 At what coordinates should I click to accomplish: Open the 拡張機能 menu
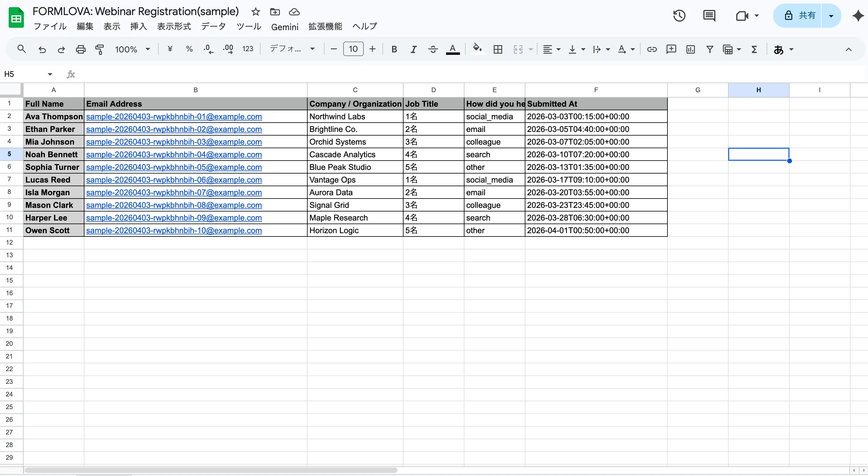click(325, 26)
